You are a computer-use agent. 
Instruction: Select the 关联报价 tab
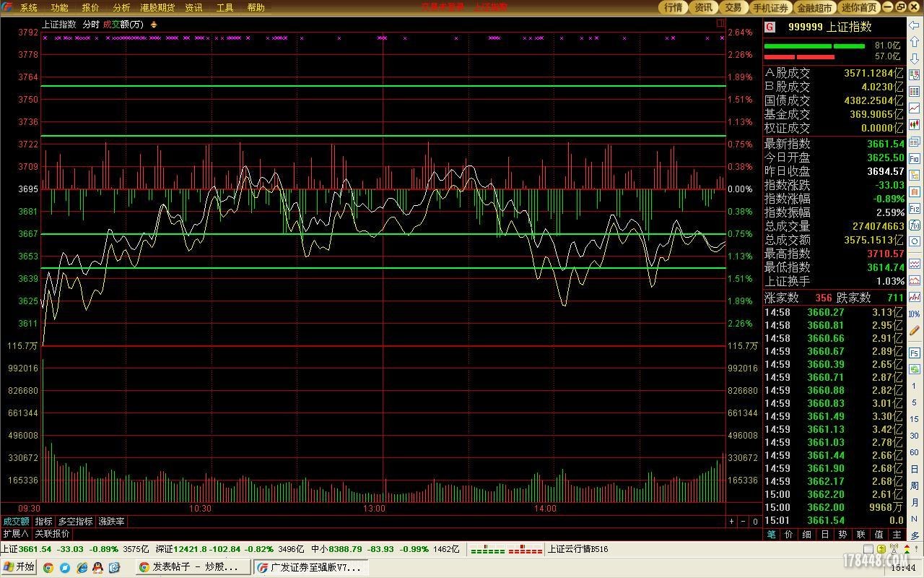(53, 534)
